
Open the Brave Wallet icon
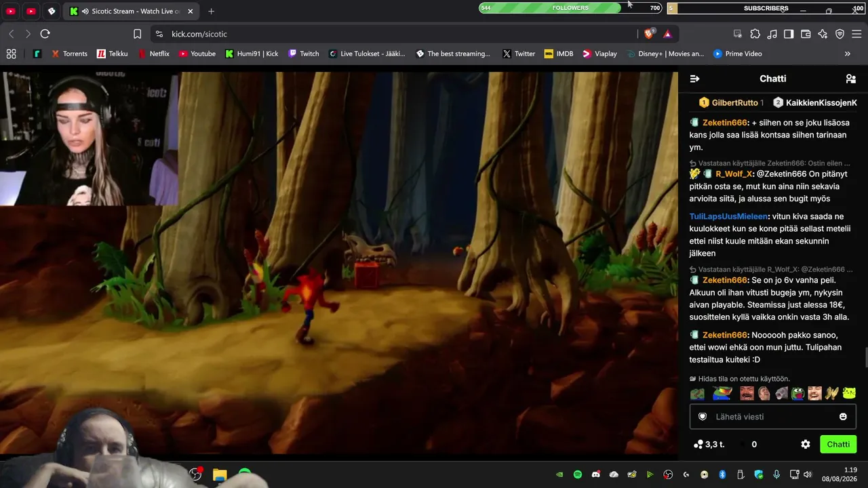pyautogui.click(x=806, y=34)
